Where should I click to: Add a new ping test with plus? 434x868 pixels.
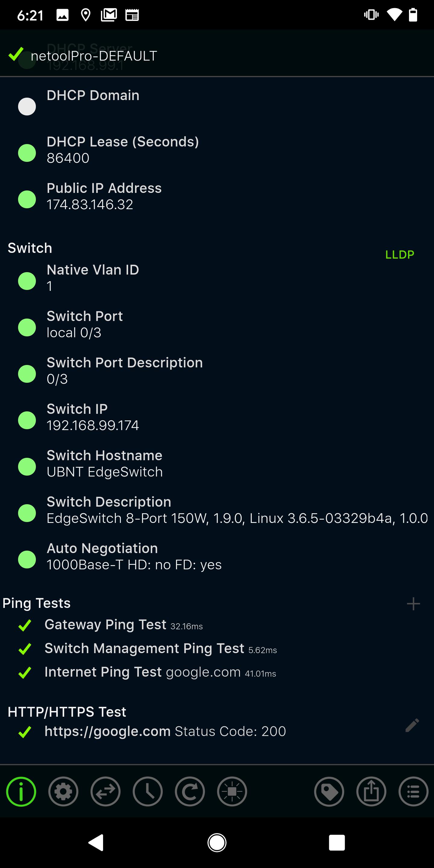414,604
